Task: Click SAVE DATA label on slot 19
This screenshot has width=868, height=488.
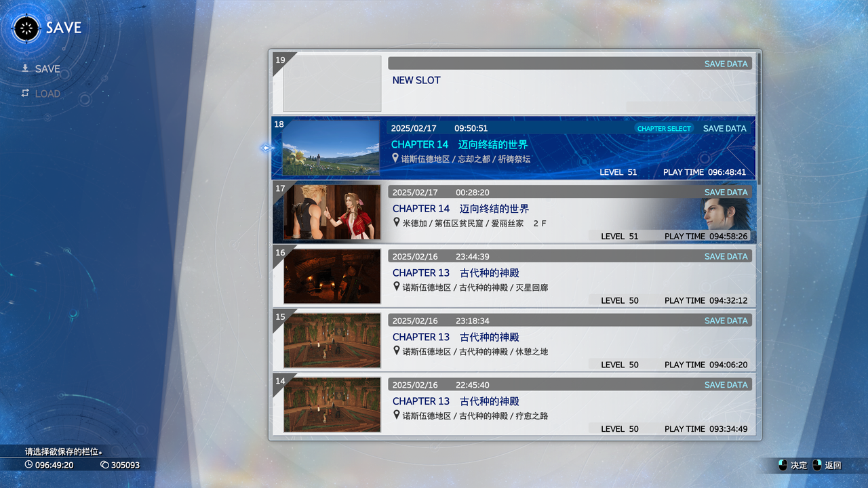Action: (x=726, y=64)
